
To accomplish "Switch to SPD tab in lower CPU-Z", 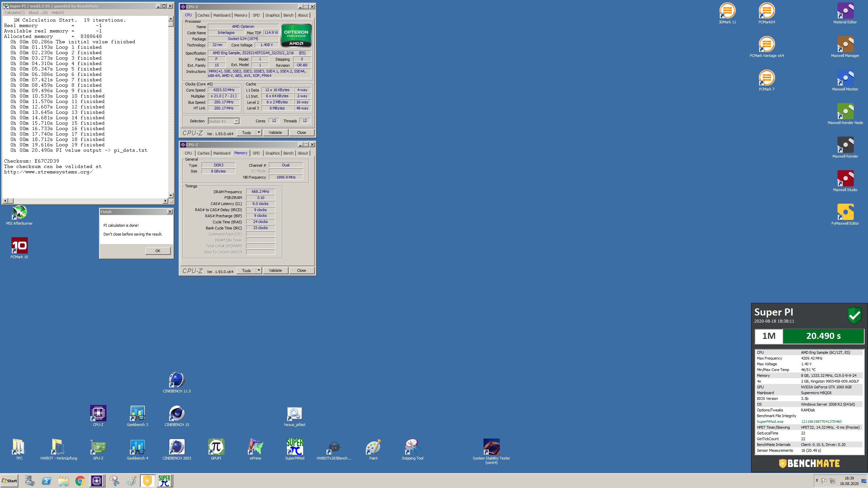I will pyautogui.click(x=256, y=153).
